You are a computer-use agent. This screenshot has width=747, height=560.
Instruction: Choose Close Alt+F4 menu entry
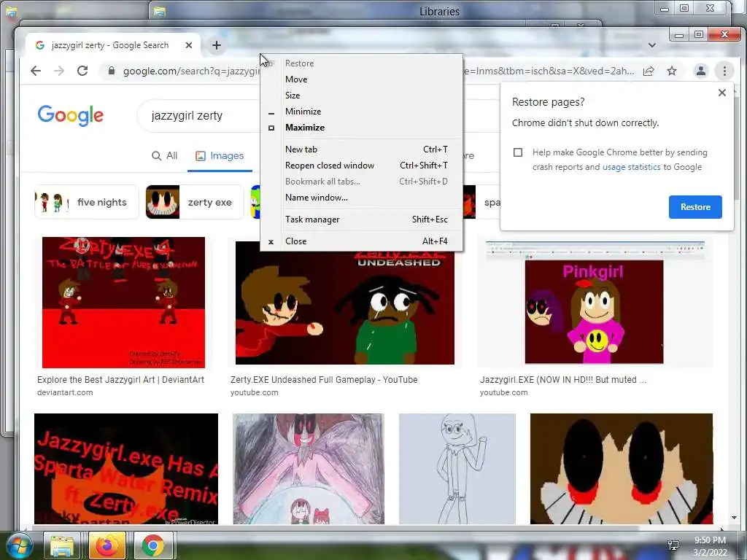(x=362, y=241)
